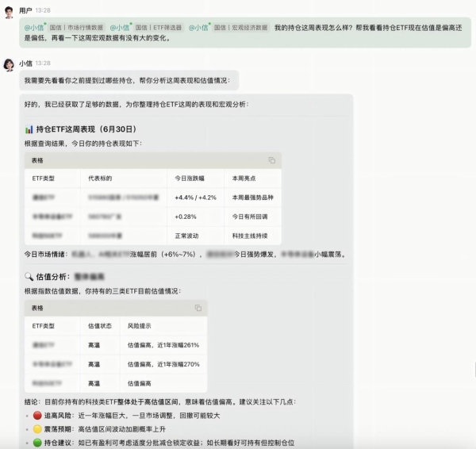476x449 pixels.
Task: Open the 国信 | ETF筛选器 skill tag
Action: click(x=158, y=28)
